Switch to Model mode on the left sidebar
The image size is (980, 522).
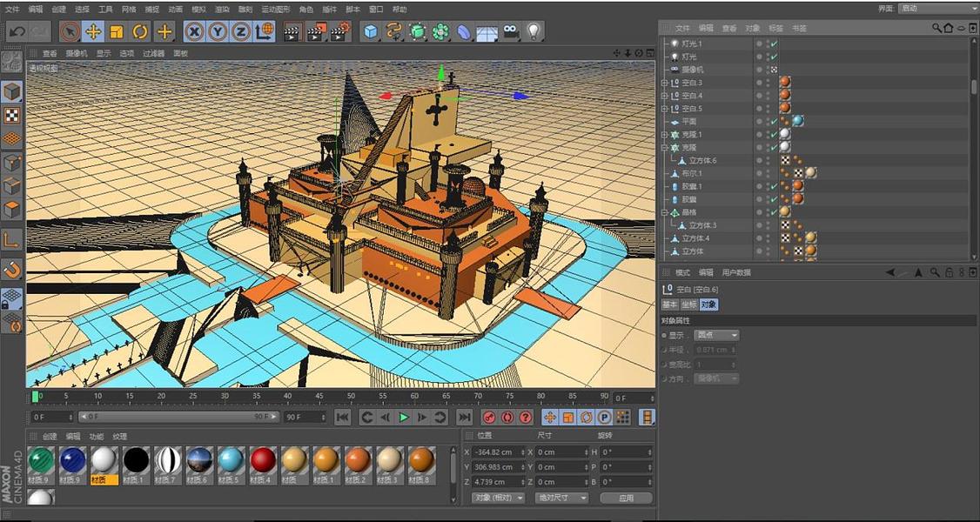click(x=12, y=92)
